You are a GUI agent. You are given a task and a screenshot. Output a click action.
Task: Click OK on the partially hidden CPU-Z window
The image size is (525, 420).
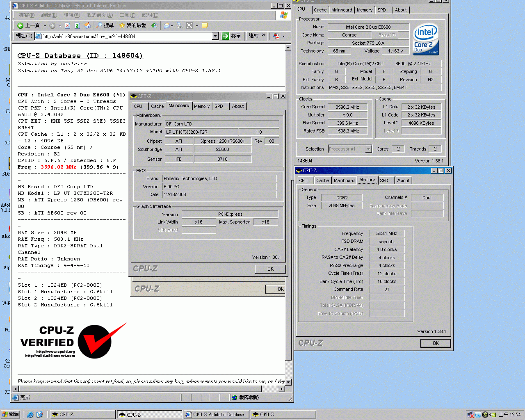tap(276, 289)
